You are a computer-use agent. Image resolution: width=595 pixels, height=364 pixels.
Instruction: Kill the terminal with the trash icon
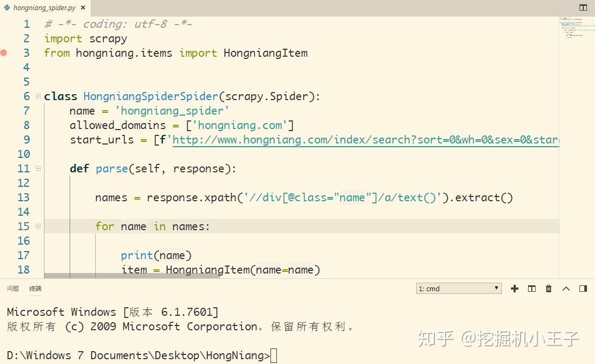tap(549, 289)
